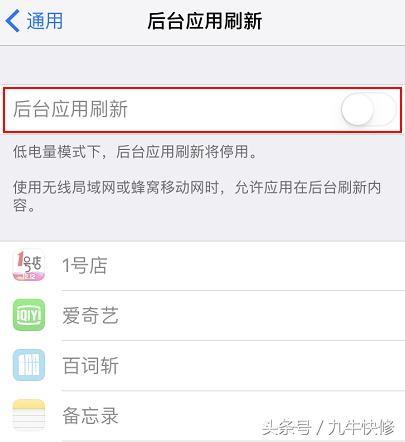
Task: Tap the blue back chevron icon
Action: [x=13, y=21]
